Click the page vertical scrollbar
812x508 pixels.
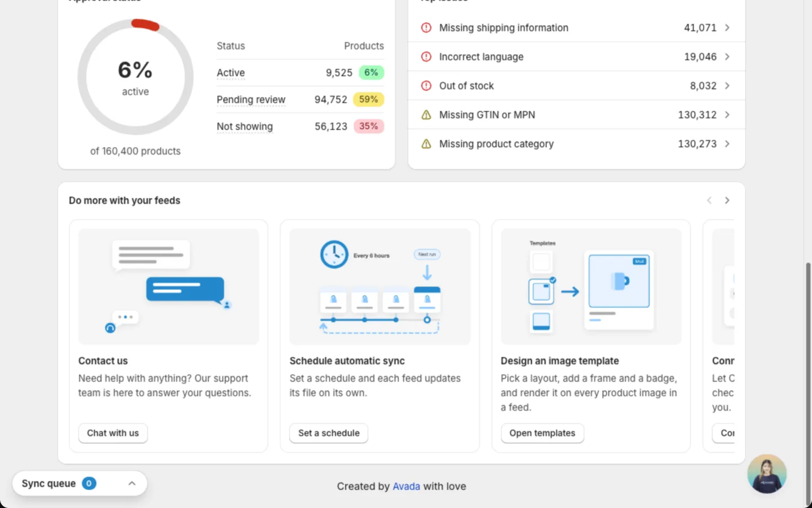[x=807, y=384]
